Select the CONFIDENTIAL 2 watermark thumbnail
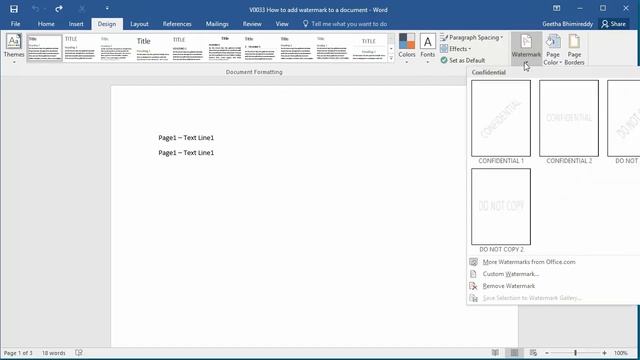This screenshot has width=640, height=360. pos(569,118)
